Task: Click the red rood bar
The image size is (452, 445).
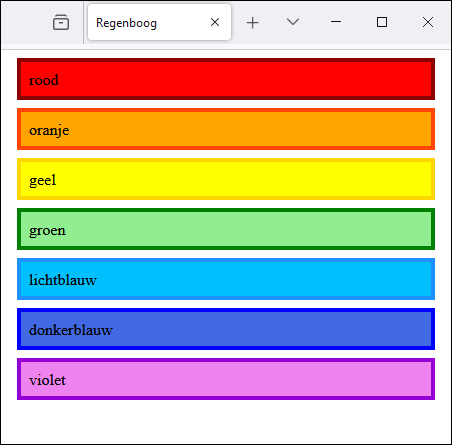Action: (226, 79)
